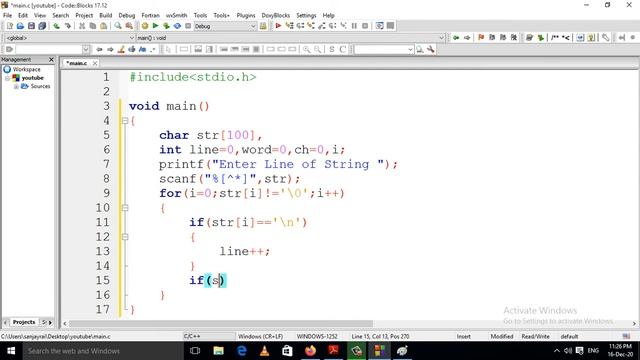
Task: Open the Build menu
Action: pos(106,15)
